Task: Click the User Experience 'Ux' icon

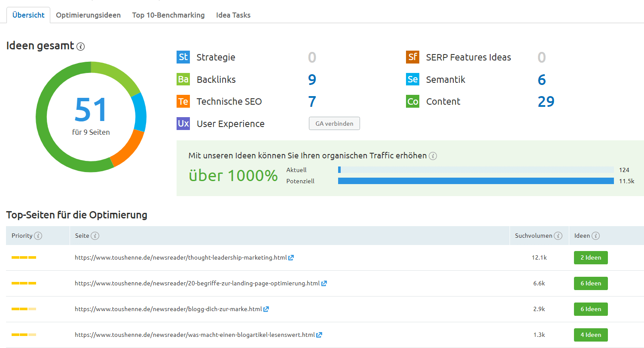Action: tap(183, 124)
